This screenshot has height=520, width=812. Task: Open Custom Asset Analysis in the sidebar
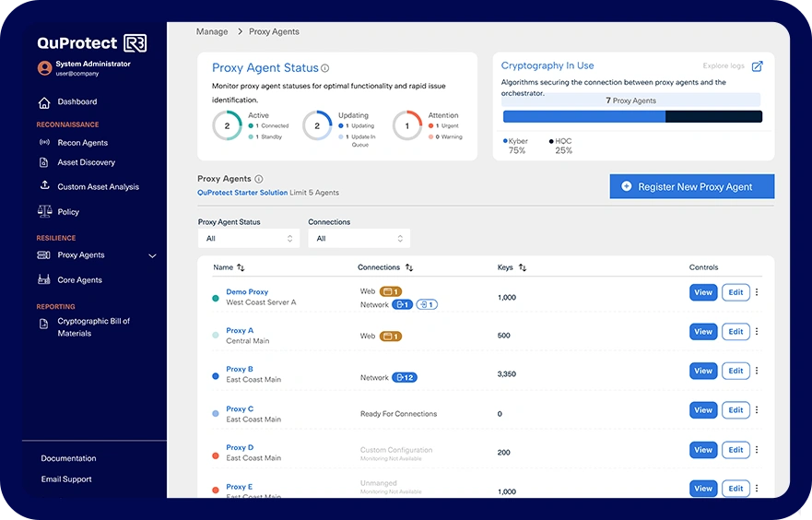click(98, 187)
